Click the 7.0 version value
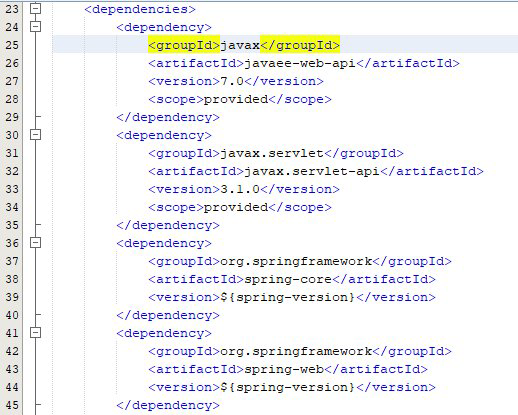The height and width of the screenshot is (415, 518). coord(232,81)
